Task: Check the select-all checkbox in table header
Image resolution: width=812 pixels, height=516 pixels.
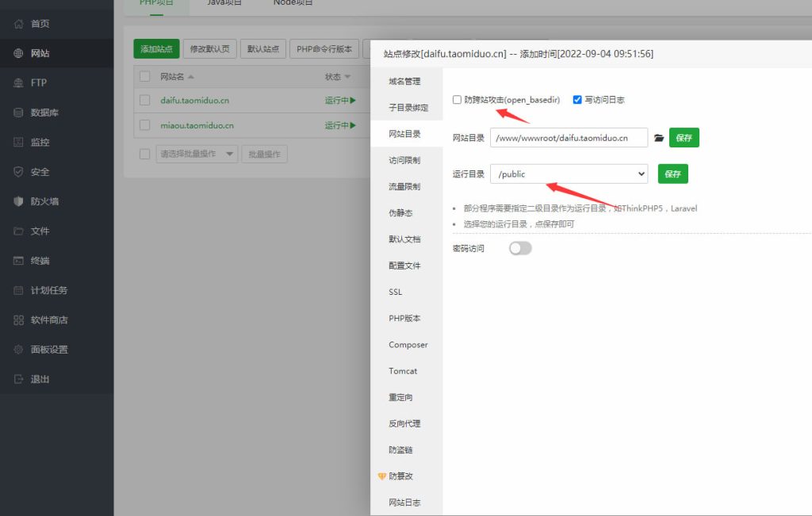Action: click(145, 77)
